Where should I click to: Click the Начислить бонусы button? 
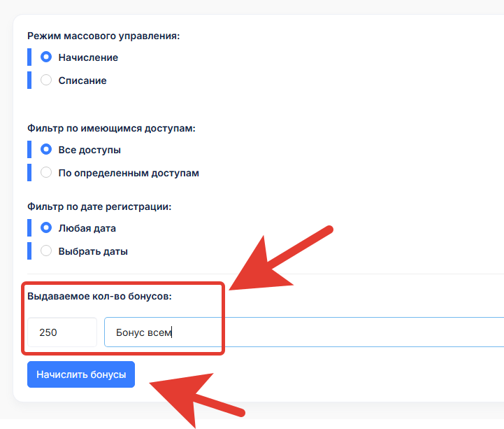click(81, 374)
